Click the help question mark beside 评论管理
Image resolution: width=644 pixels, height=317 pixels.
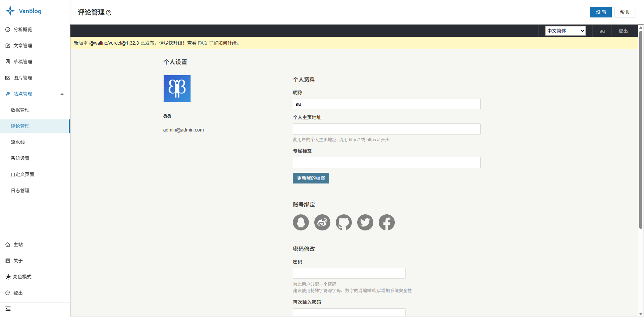pos(109,13)
